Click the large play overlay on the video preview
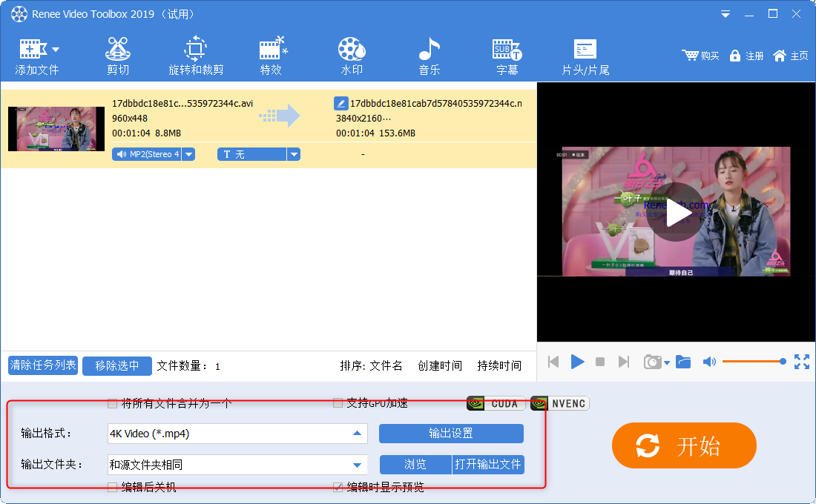The width and height of the screenshot is (816, 504). point(676,212)
